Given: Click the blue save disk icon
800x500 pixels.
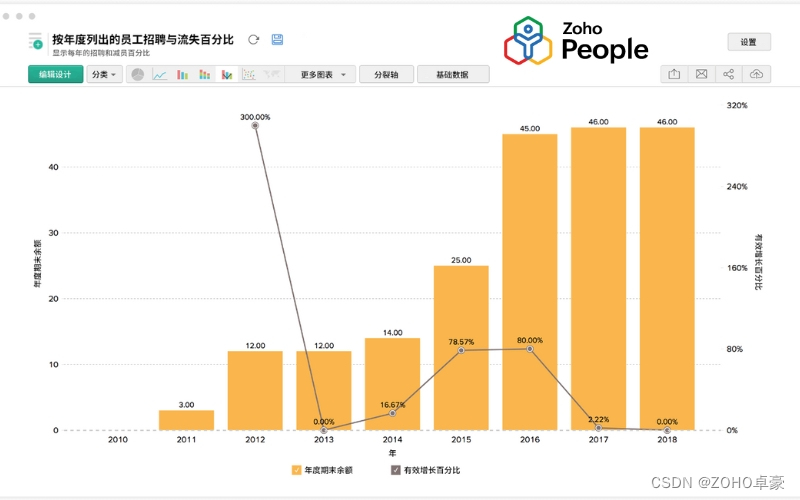Looking at the screenshot, I should coord(277,40).
